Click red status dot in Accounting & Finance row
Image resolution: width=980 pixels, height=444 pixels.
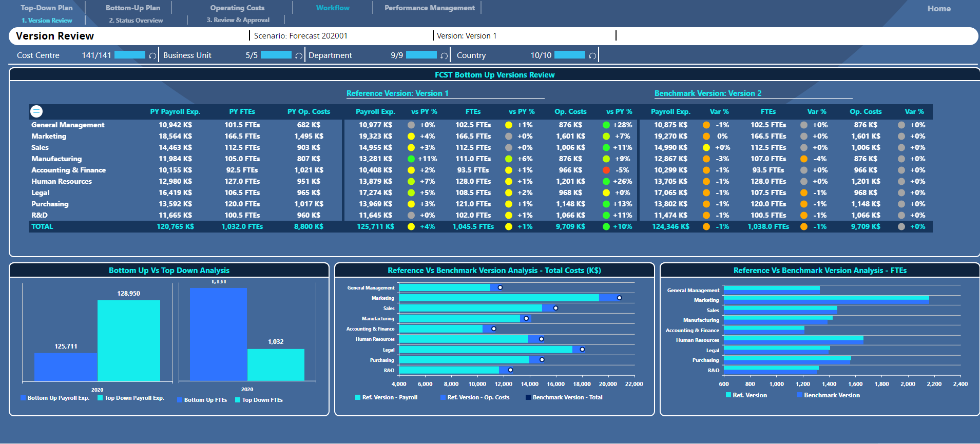606,170
